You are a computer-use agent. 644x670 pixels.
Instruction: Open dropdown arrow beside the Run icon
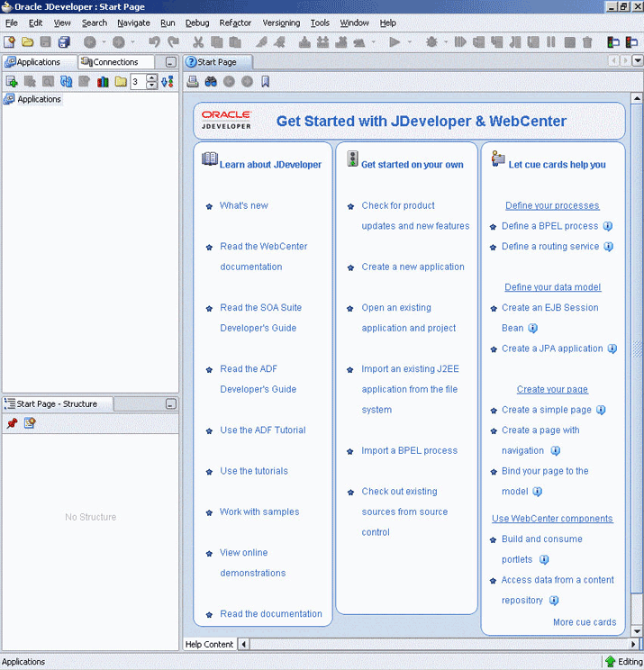410,41
